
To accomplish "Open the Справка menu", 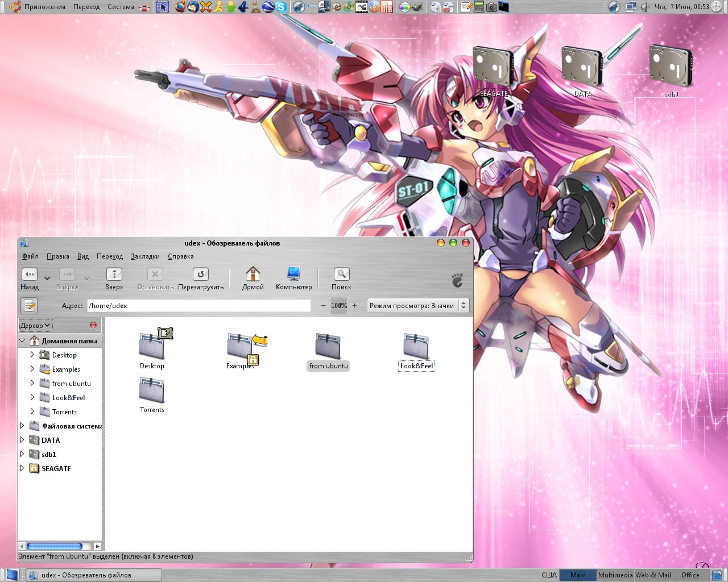I will click(x=181, y=256).
